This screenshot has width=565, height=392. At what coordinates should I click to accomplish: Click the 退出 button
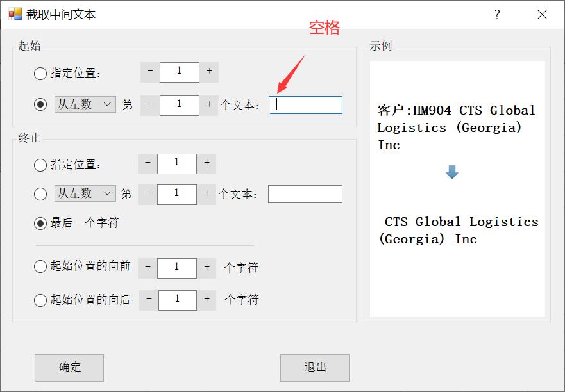pyautogui.click(x=315, y=368)
